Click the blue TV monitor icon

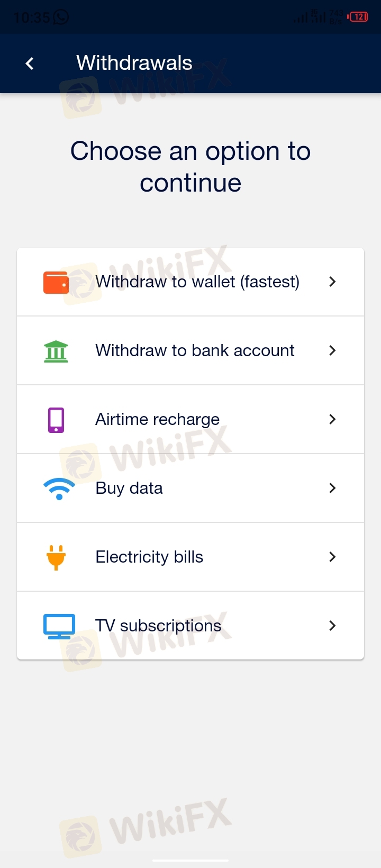(x=59, y=626)
